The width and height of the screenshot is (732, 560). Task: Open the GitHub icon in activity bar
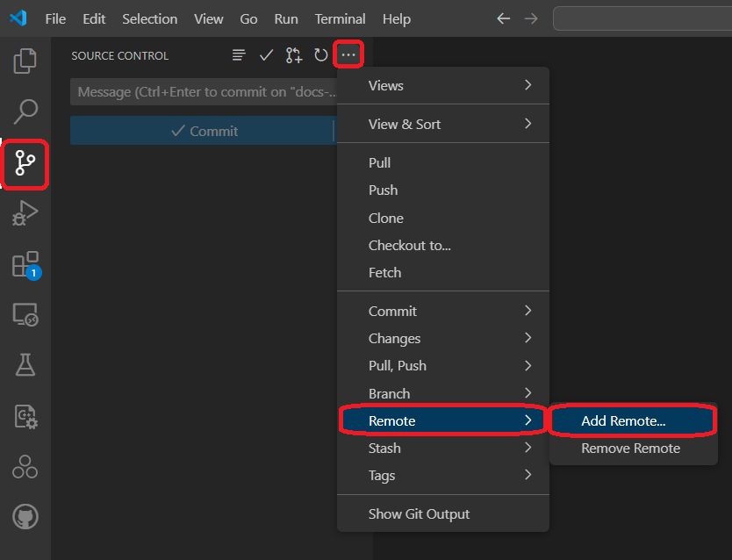[25, 517]
